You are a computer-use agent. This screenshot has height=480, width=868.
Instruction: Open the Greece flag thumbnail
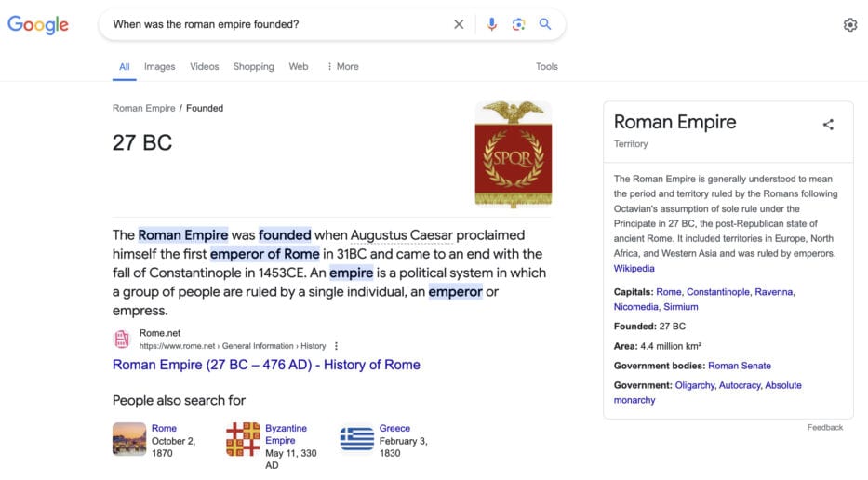(x=357, y=438)
